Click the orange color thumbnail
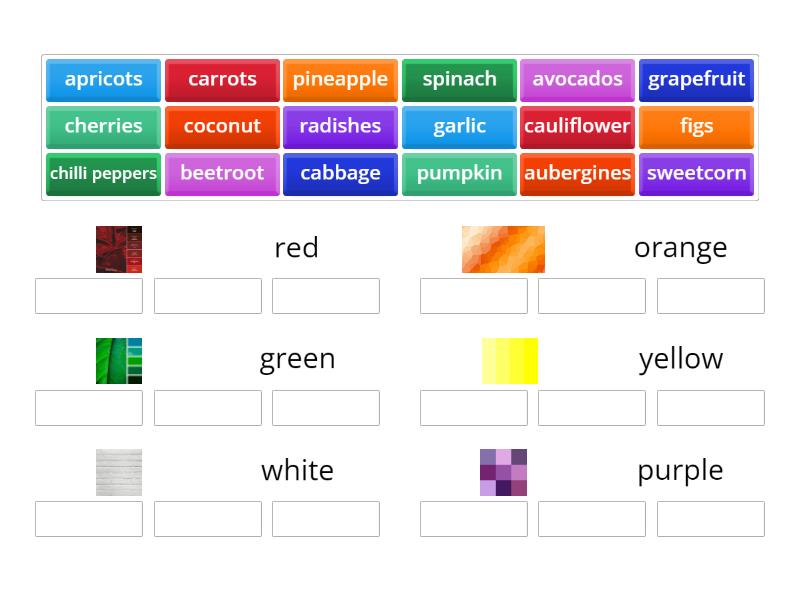 503,249
